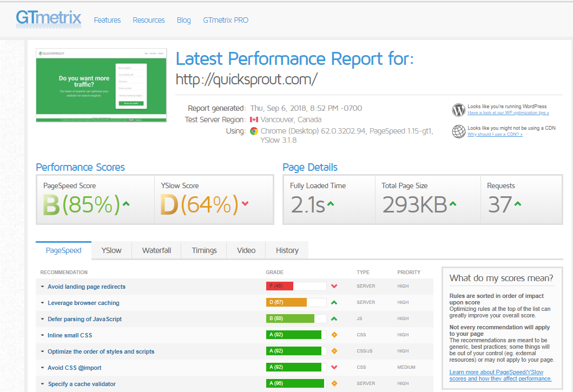Viewport: 573px width, 392px height.
Task: Click the D(64%) YSlow score value
Action: click(200, 204)
